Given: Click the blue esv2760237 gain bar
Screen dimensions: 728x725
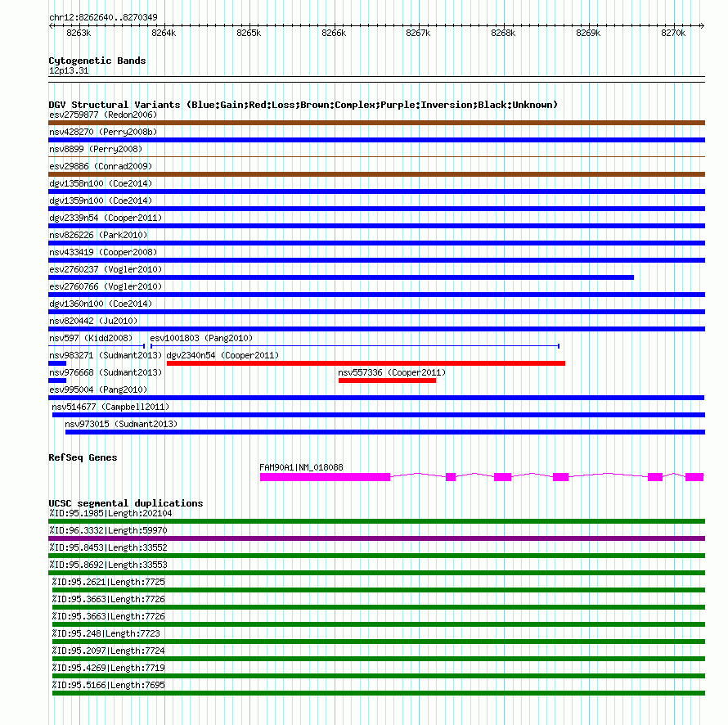Looking at the screenshot, I should (341, 277).
